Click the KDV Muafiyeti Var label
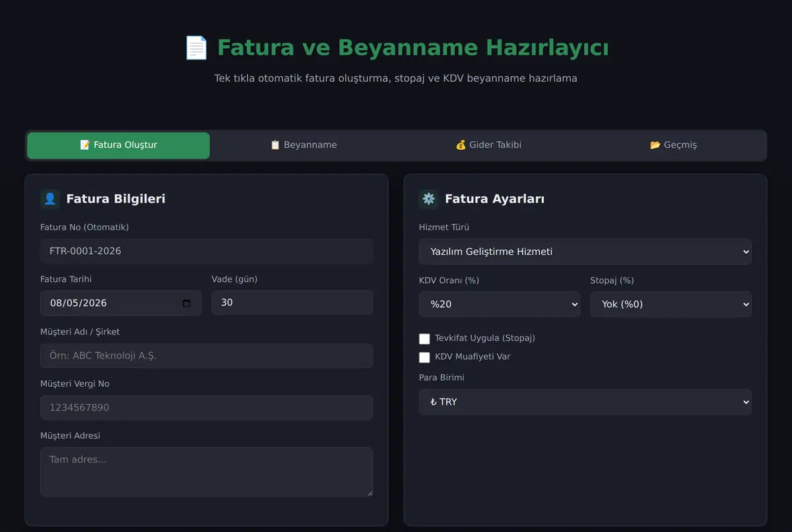This screenshot has height=532, width=792. (x=473, y=357)
